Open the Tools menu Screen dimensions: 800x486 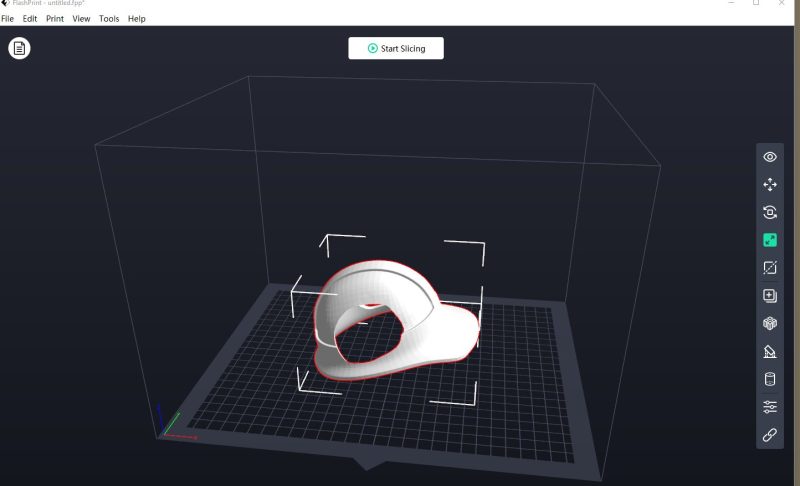click(109, 19)
